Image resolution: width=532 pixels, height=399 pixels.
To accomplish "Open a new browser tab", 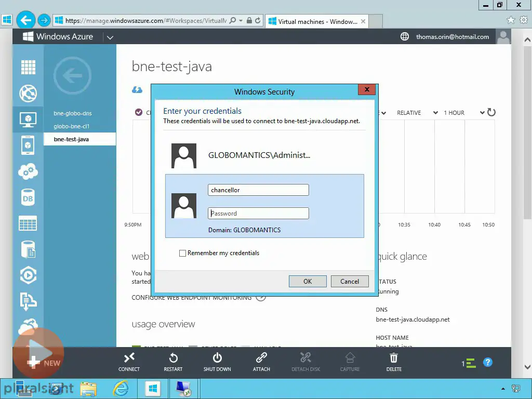I will tap(376, 21).
